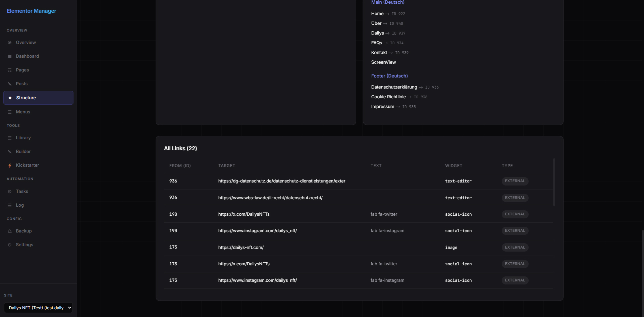
Task: Click the Pages list icon
Action: click(10, 70)
